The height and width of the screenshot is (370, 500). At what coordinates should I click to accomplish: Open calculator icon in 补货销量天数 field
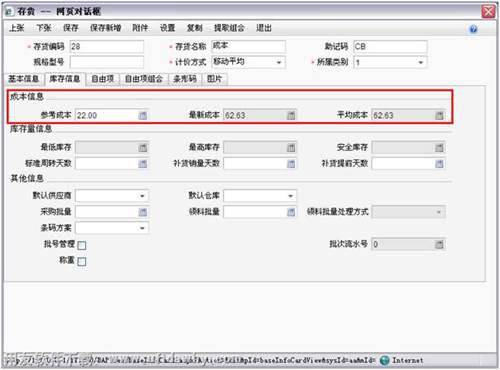pyautogui.click(x=291, y=164)
